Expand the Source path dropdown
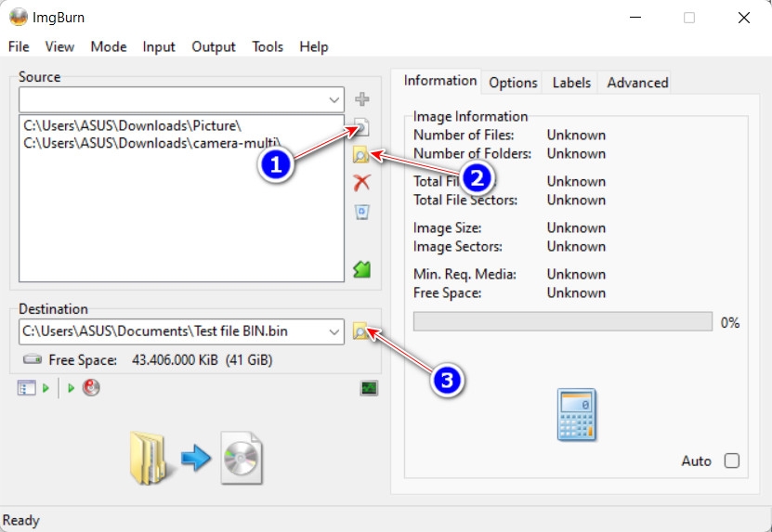 334,100
